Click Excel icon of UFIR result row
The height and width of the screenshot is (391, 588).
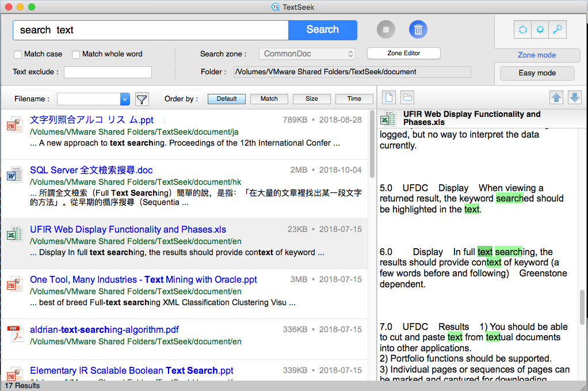click(15, 233)
